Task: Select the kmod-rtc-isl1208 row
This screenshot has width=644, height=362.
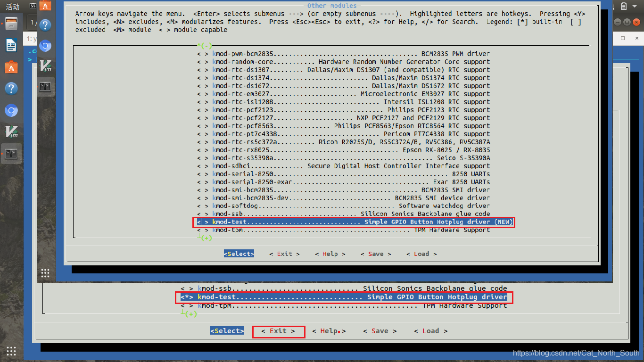Action: click(x=343, y=102)
